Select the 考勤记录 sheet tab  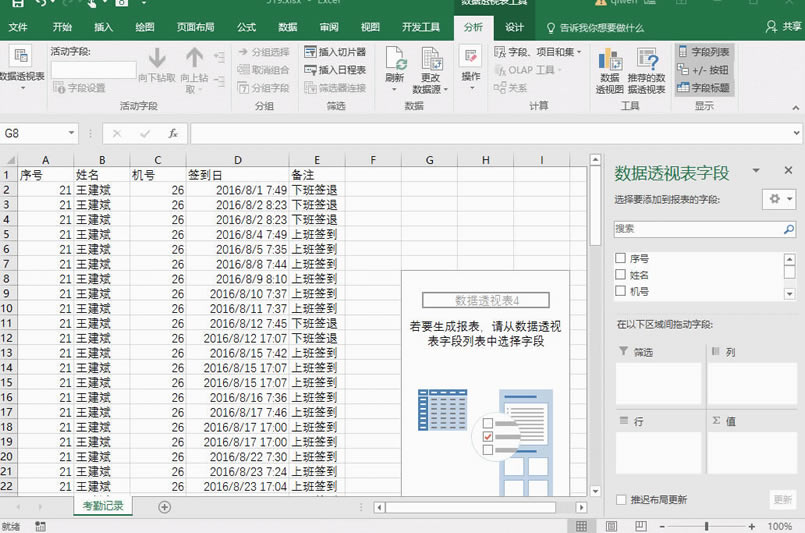pos(103,506)
